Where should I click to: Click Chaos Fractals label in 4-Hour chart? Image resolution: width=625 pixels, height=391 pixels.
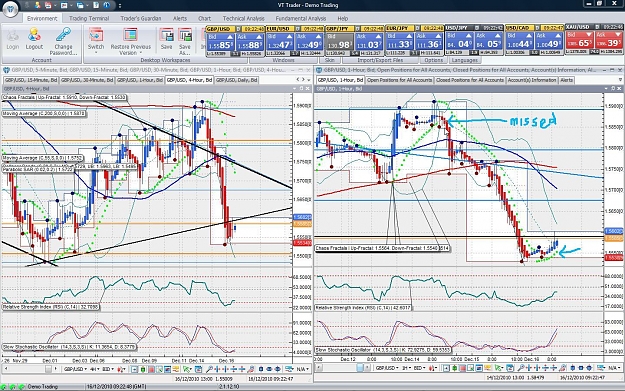pos(64,97)
